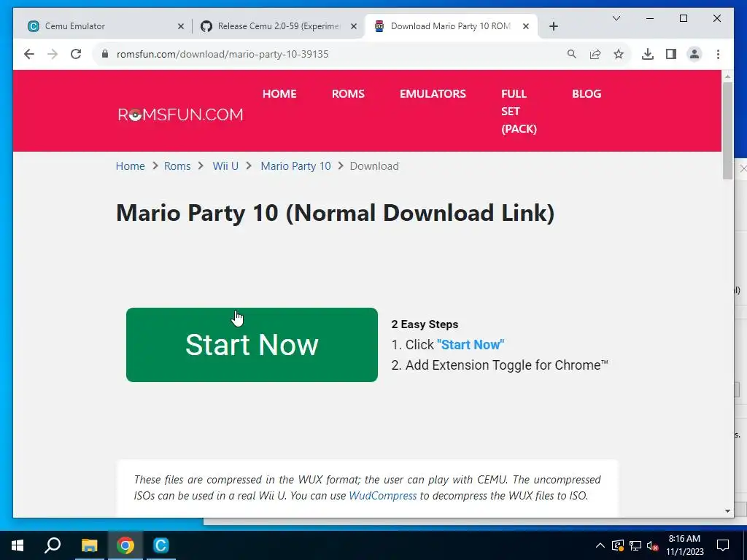Click the Mario Party 10 page heading

coord(336,213)
